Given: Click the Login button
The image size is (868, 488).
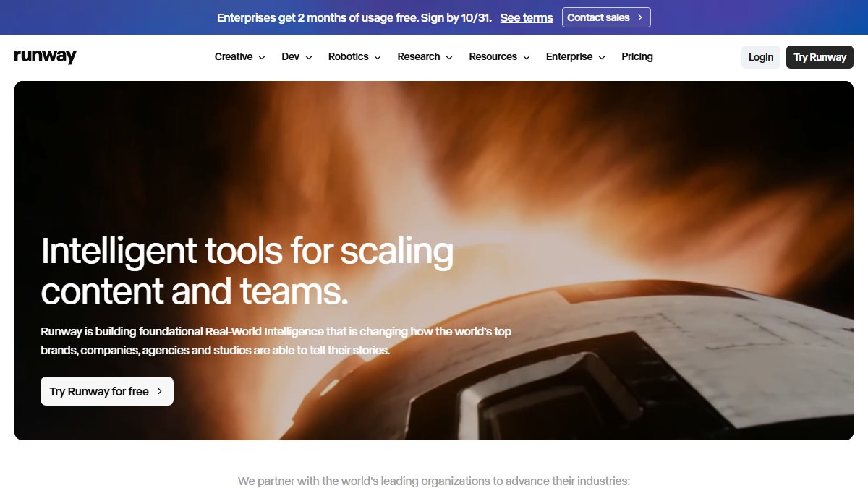Looking at the screenshot, I should pyautogui.click(x=761, y=57).
